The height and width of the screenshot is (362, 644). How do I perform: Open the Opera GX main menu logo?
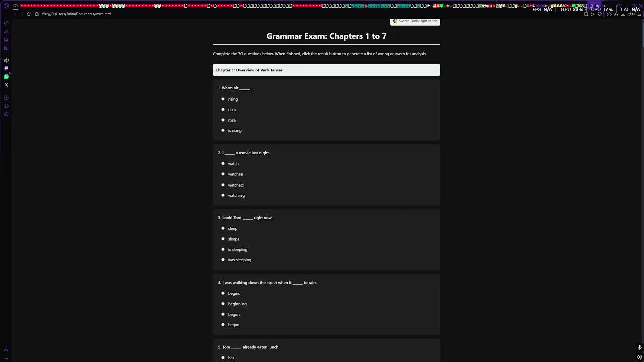6,6
